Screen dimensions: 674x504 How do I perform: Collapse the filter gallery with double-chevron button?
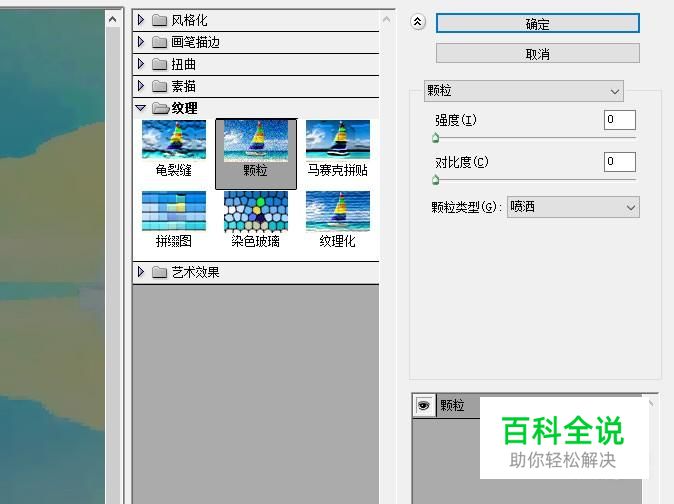418,21
